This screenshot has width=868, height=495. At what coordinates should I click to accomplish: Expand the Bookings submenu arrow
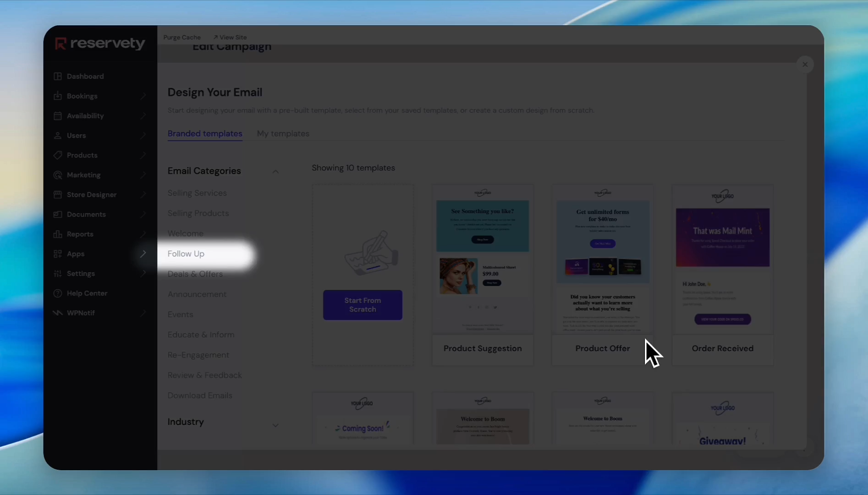coord(143,96)
